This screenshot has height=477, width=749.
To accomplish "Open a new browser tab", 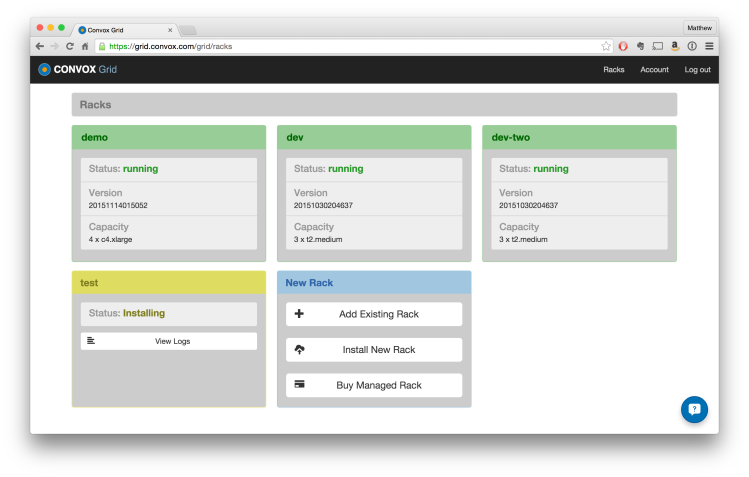I will pyautogui.click(x=188, y=31).
